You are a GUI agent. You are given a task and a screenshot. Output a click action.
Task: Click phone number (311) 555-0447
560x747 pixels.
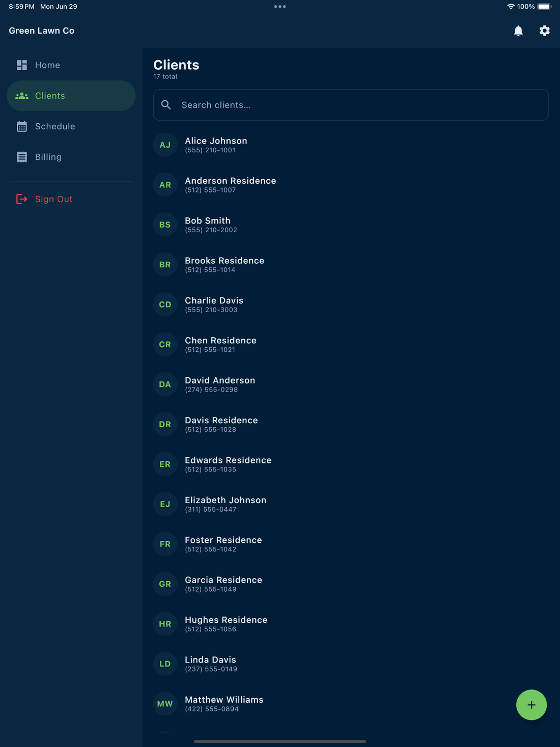211,509
